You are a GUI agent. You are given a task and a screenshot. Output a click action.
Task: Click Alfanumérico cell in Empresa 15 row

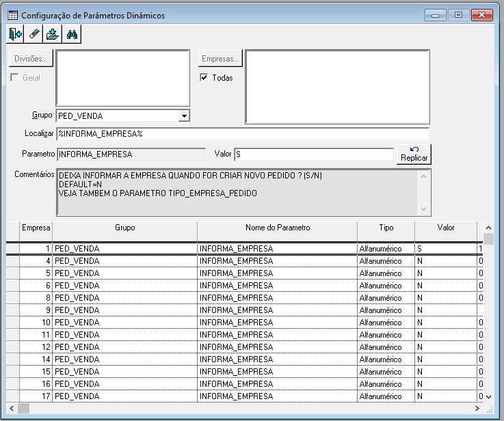pyautogui.click(x=386, y=372)
